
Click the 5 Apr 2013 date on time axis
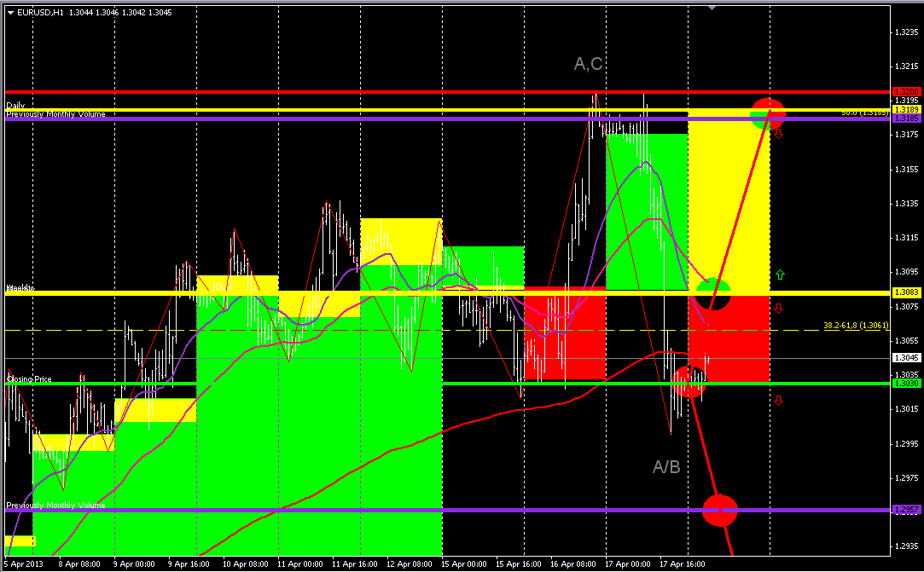pyautogui.click(x=24, y=564)
